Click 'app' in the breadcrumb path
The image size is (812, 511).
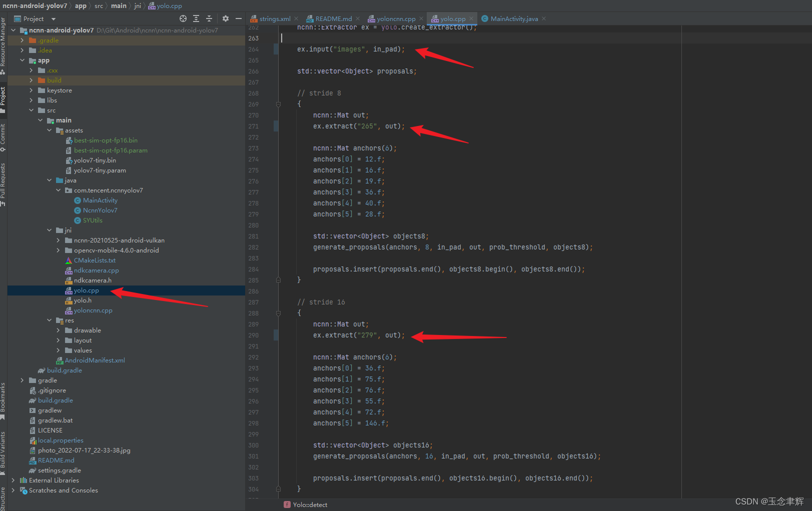[x=81, y=5]
